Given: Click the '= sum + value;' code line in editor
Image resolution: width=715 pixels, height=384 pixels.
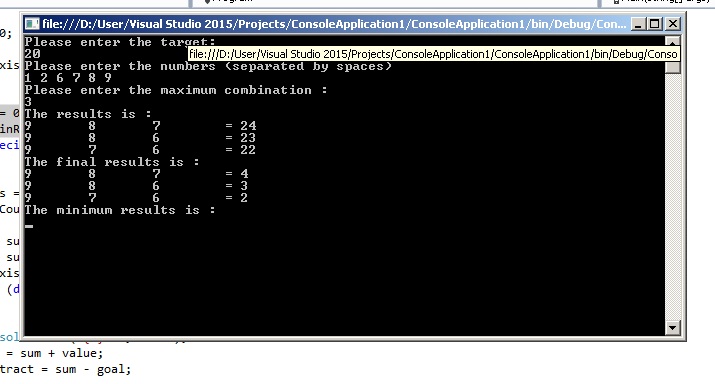Looking at the screenshot, I should click(55, 353).
